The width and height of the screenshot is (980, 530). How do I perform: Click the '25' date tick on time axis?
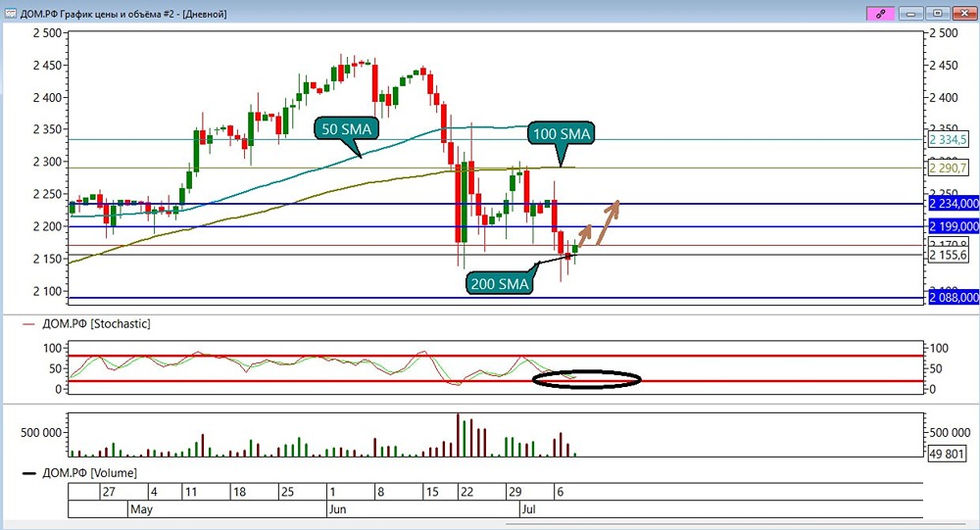tap(287, 492)
